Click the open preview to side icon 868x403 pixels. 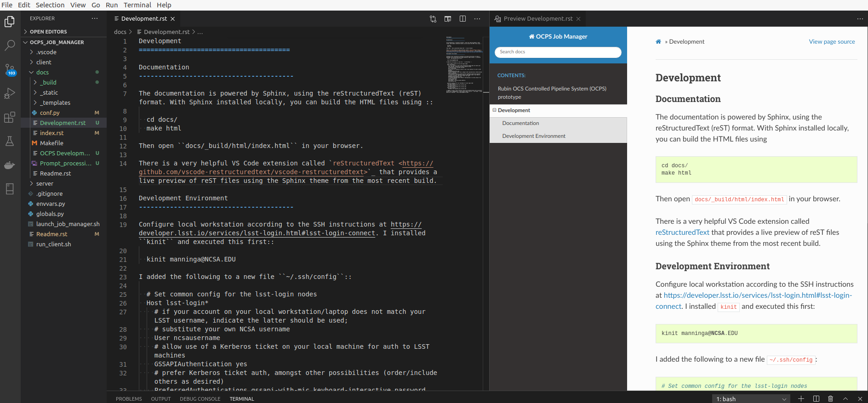448,19
